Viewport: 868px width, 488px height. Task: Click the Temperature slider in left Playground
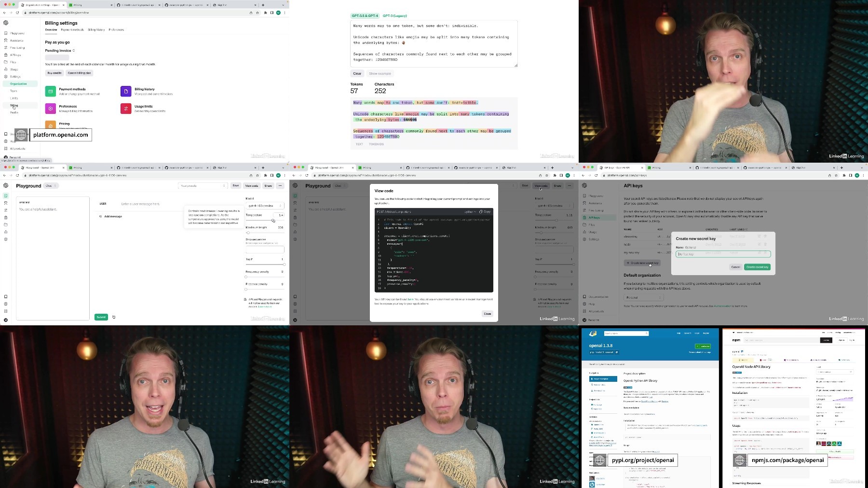pyautogui.click(x=265, y=221)
